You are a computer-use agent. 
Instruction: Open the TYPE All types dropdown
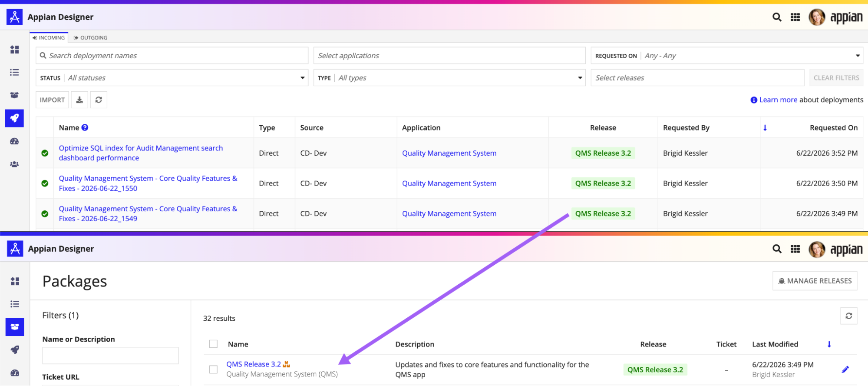point(449,78)
